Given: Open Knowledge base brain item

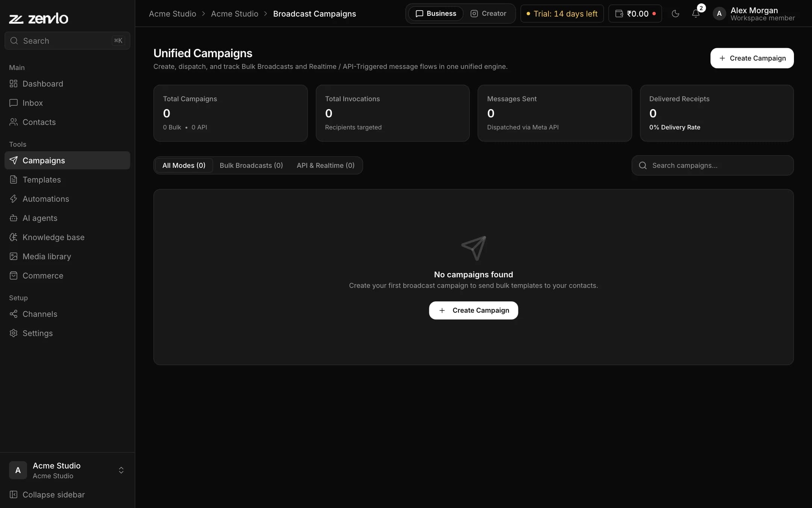Looking at the screenshot, I should pos(67,237).
